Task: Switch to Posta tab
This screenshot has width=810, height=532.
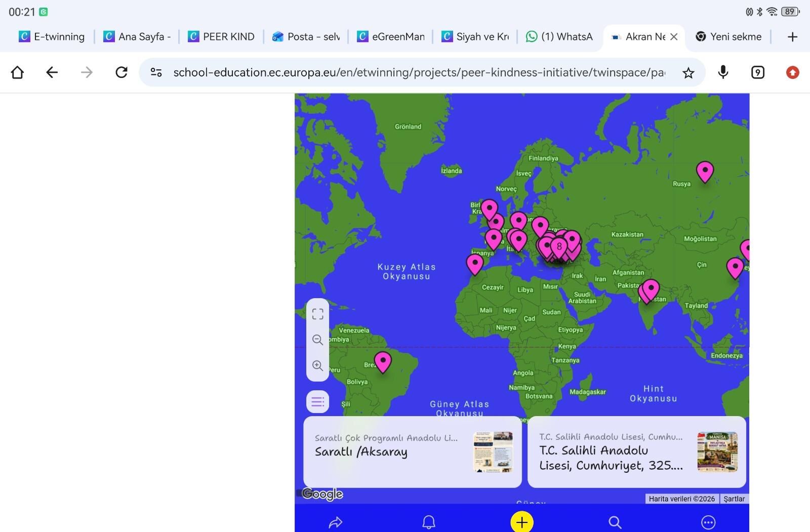Action: (306, 36)
